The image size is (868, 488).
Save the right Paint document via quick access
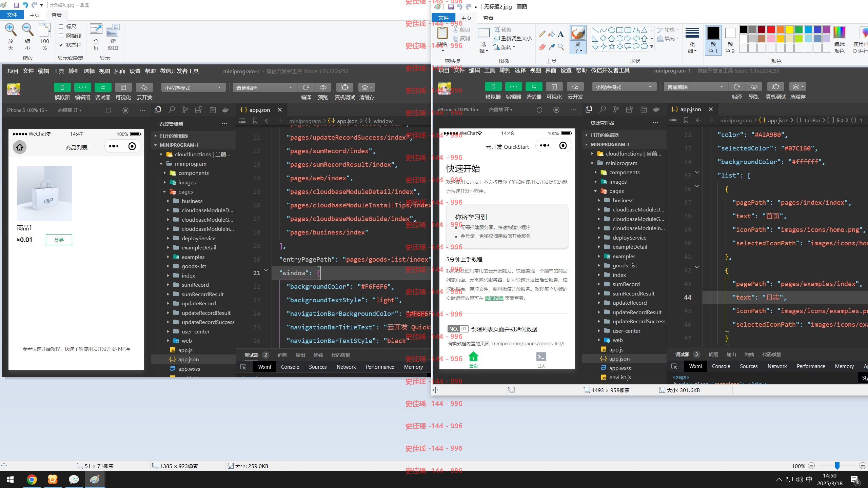pyautogui.click(x=451, y=7)
